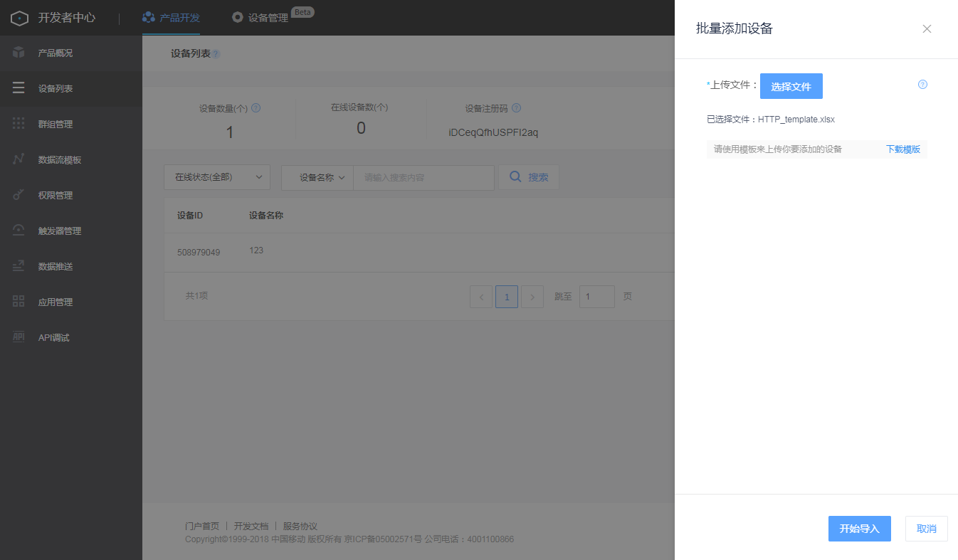Click the 选择文件 upload button
This screenshot has height=560, width=958.
791,86
